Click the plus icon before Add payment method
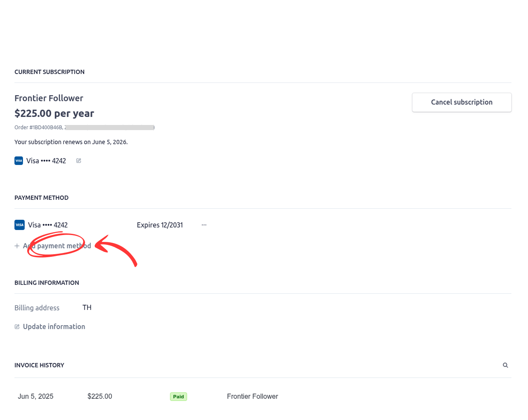528x420 pixels. [x=17, y=246]
